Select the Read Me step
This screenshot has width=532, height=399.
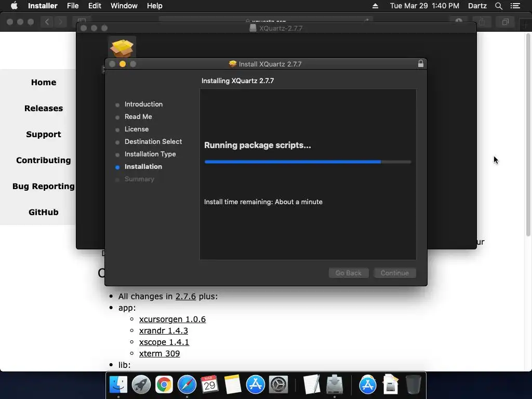pos(138,117)
